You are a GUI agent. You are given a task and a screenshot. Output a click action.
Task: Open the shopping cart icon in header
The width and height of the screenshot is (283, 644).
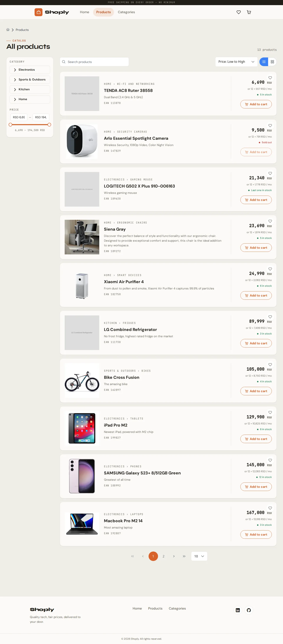(x=249, y=12)
